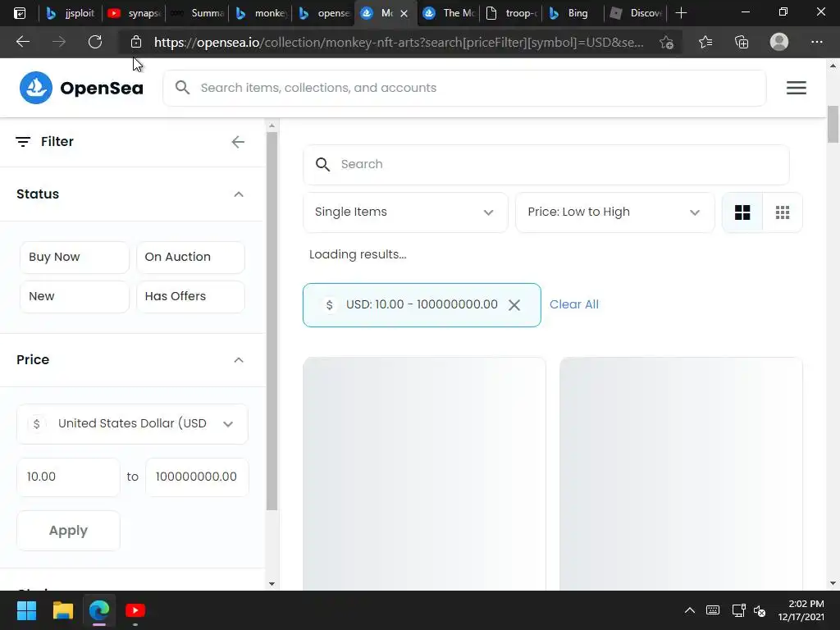Open browser settings and more menu

coord(816,42)
